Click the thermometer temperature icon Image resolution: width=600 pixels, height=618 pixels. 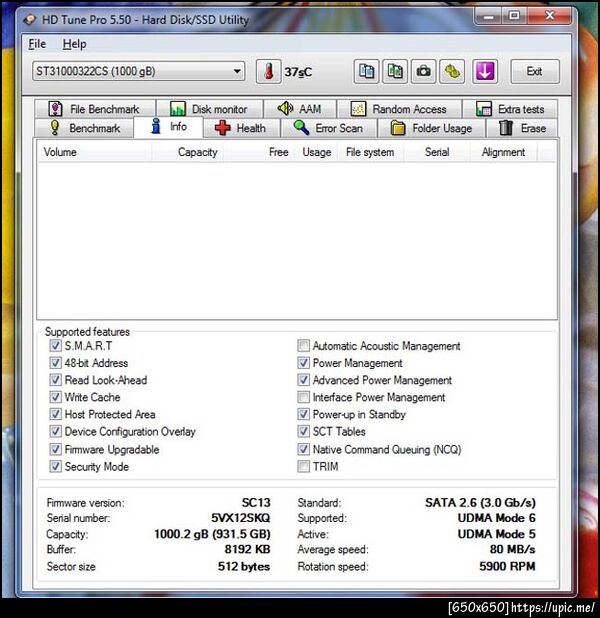coord(268,71)
